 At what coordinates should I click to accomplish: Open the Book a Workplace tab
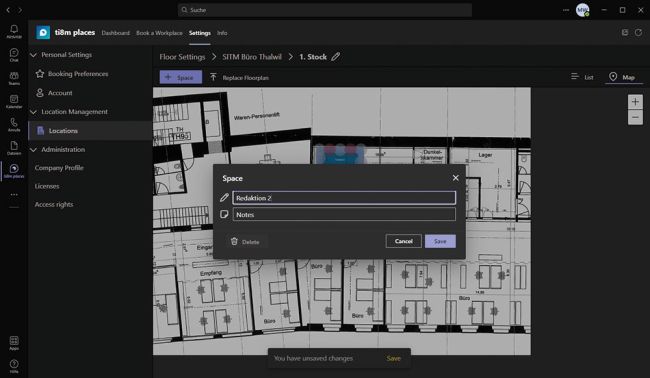pyautogui.click(x=159, y=33)
